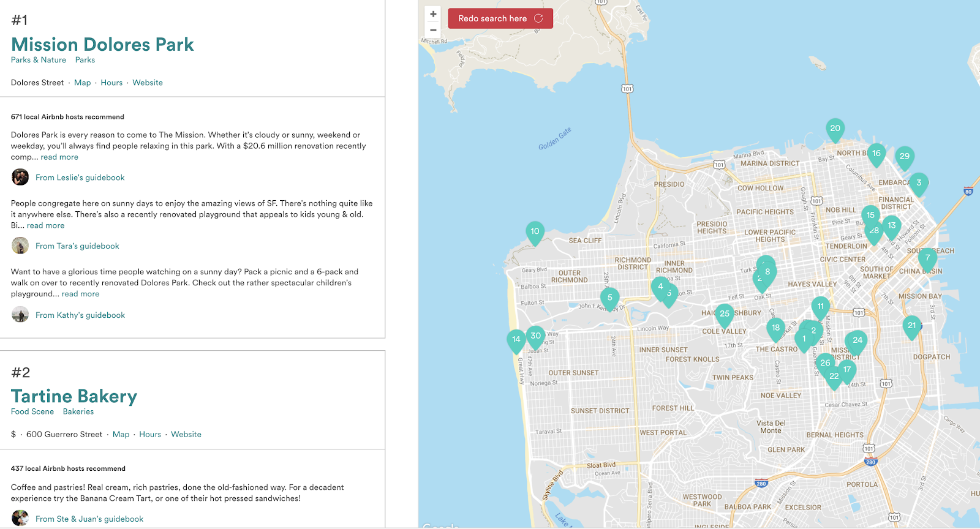Select map pin number 26

point(825,364)
